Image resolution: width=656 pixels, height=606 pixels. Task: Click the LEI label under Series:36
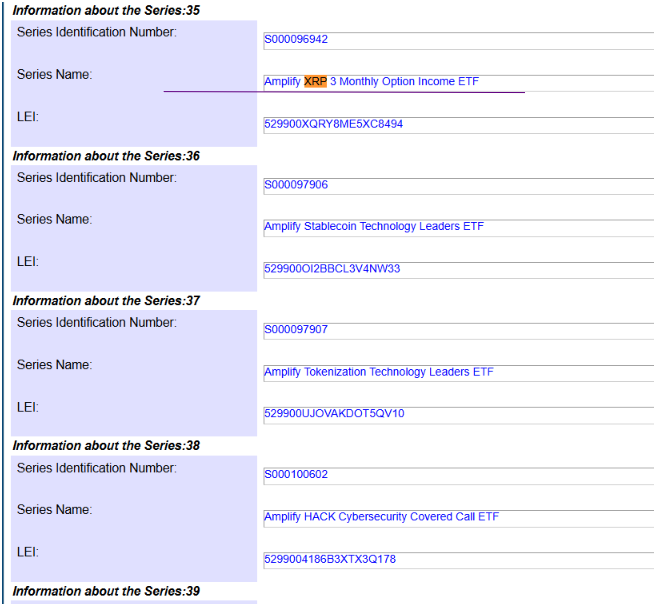[x=28, y=262]
